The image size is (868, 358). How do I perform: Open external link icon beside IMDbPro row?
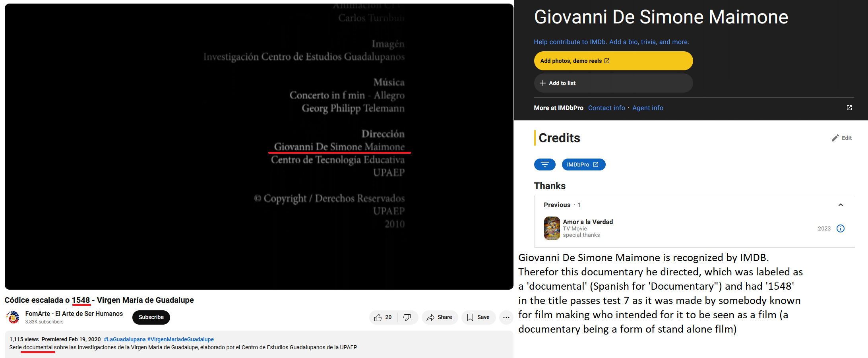point(849,108)
